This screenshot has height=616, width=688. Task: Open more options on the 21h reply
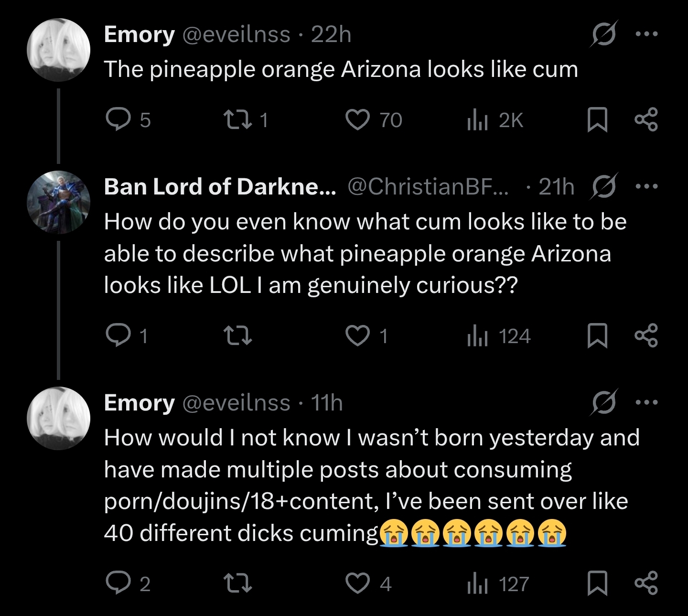tap(647, 186)
